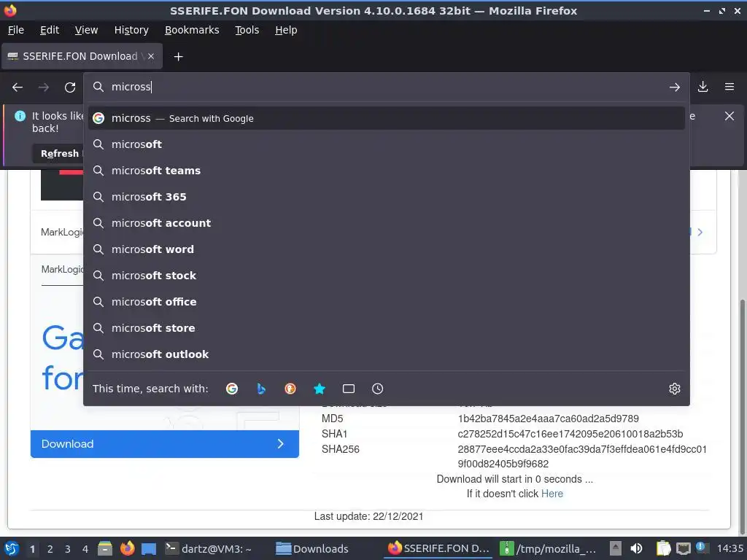The width and height of the screenshot is (747, 560).
Task: Click the Go arrow in address bar
Action: pos(674,87)
